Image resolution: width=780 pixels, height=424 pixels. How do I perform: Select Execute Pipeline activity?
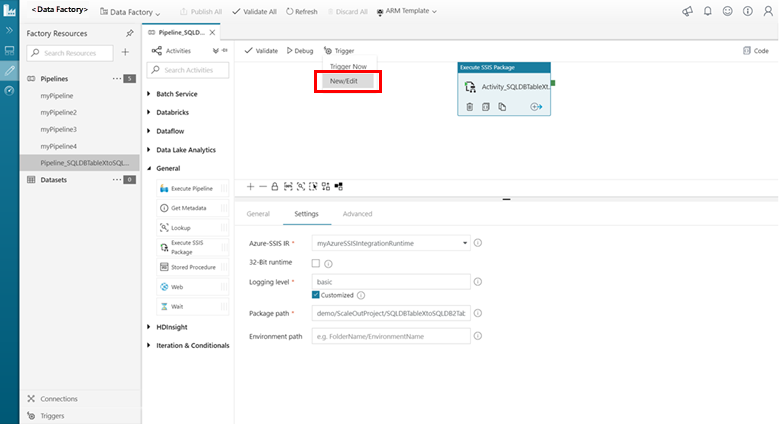(193, 189)
